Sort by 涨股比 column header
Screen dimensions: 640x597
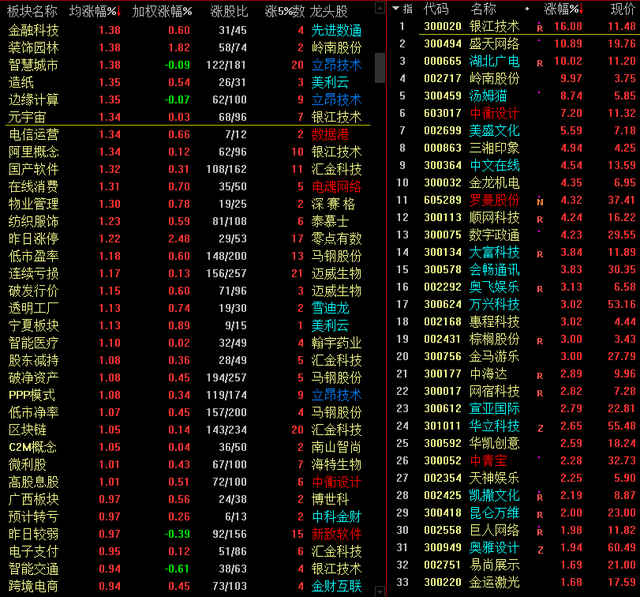coord(229,11)
